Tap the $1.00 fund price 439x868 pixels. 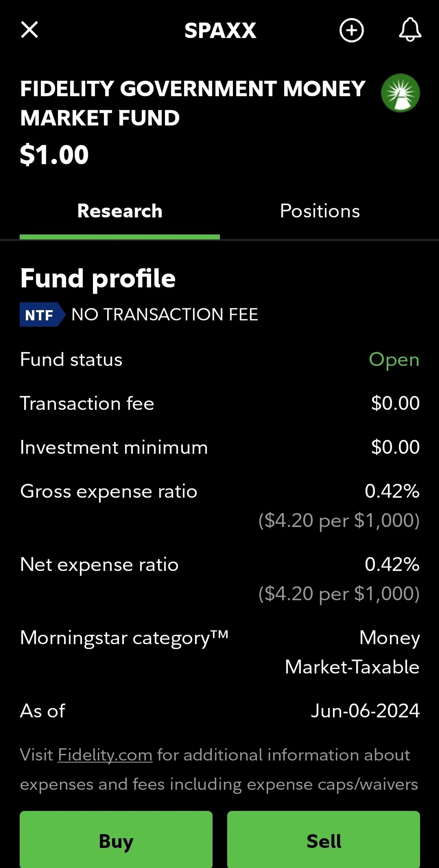[54, 155]
